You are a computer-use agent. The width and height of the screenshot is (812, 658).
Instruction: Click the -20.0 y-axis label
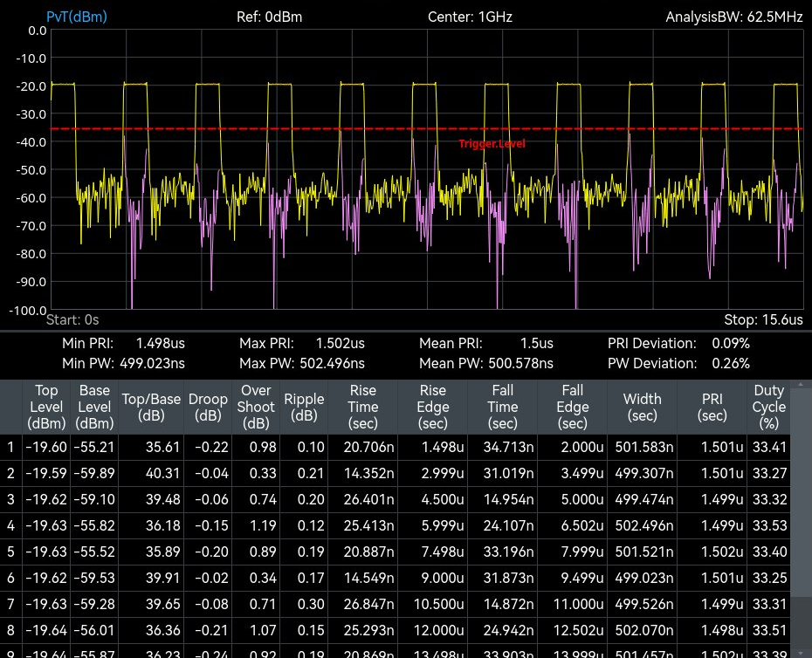(x=31, y=86)
